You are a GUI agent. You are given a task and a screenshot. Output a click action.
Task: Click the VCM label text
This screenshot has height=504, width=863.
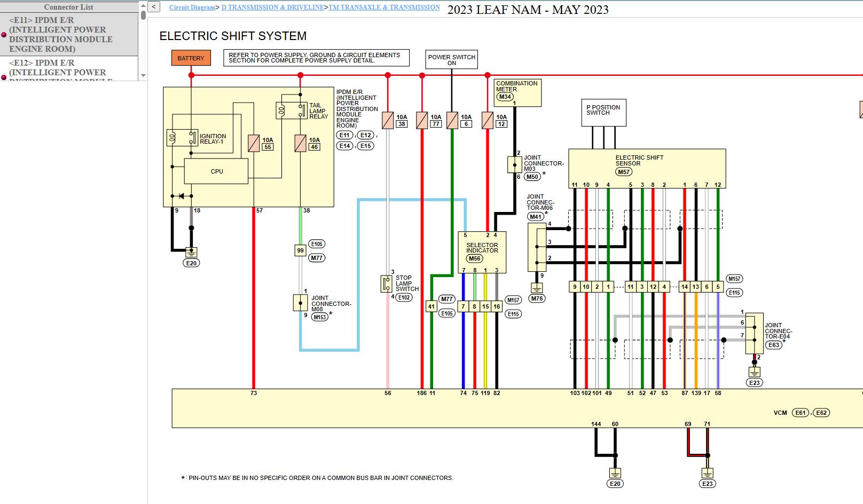click(x=780, y=413)
